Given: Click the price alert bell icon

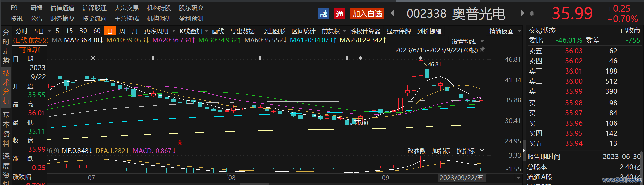Looking at the screenshot, I should pyautogui.click(x=532, y=13).
